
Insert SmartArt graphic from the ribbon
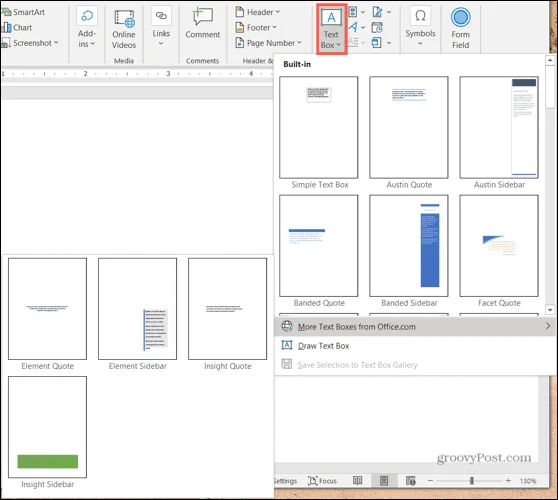click(23, 12)
